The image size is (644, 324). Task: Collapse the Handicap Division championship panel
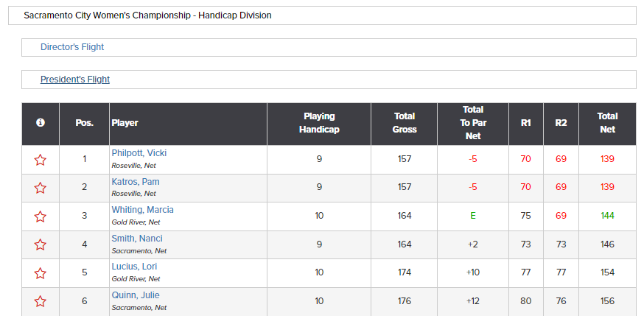[147, 15]
